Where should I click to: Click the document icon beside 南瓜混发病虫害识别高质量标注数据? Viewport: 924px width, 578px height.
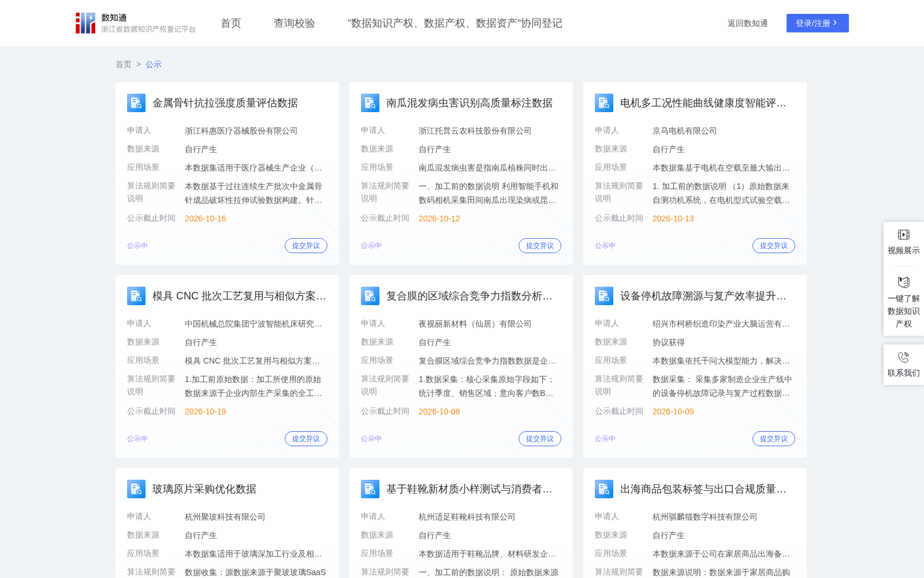(x=370, y=103)
